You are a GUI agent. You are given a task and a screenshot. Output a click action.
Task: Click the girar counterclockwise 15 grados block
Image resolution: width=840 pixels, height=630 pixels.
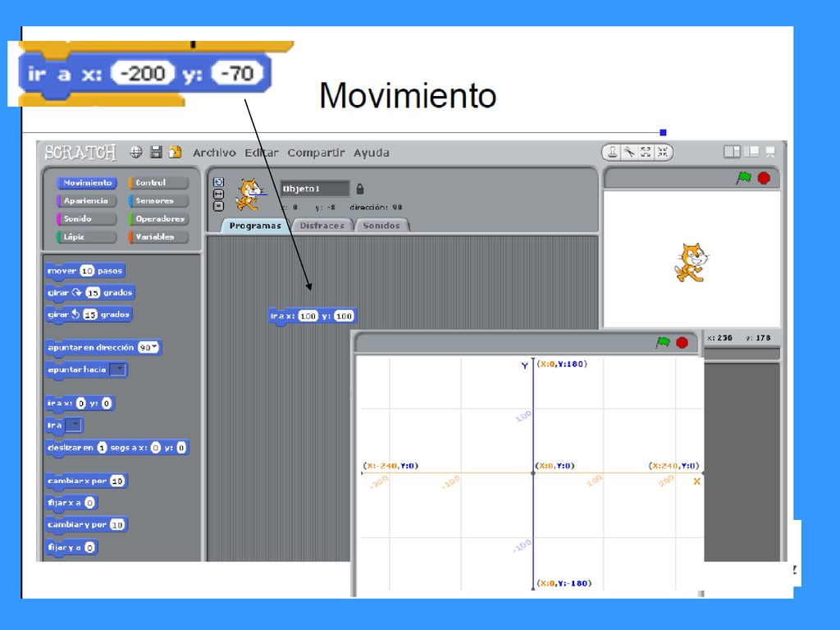click(x=89, y=314)
